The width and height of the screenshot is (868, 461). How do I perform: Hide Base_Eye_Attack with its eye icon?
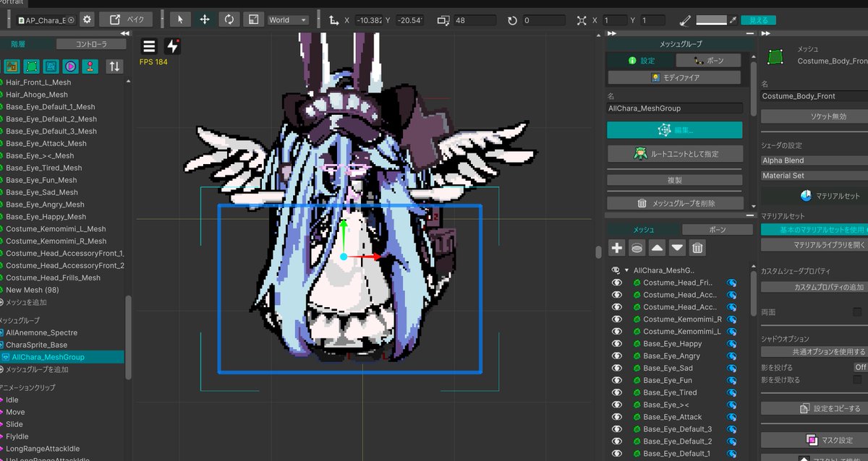point(617,416)
